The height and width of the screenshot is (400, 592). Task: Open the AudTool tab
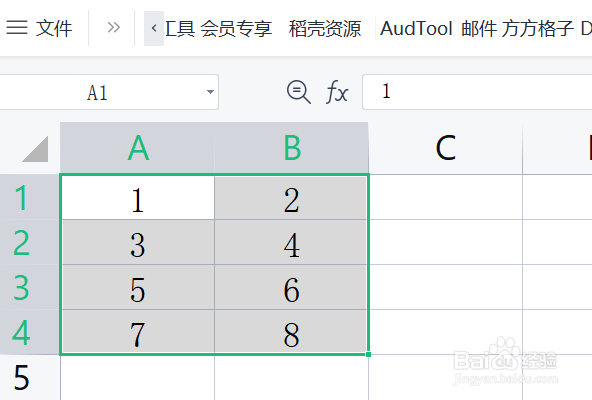(x=416, y=29)
